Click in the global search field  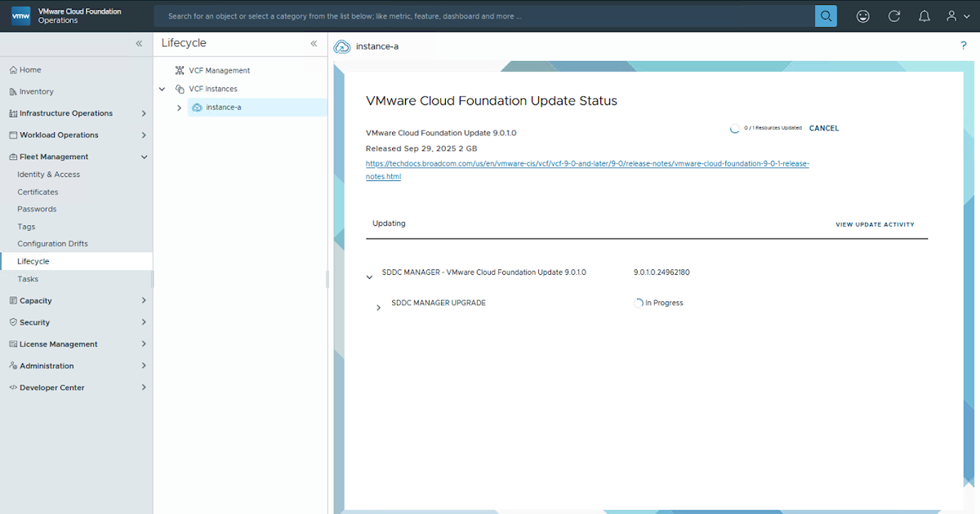click(486, 16)
